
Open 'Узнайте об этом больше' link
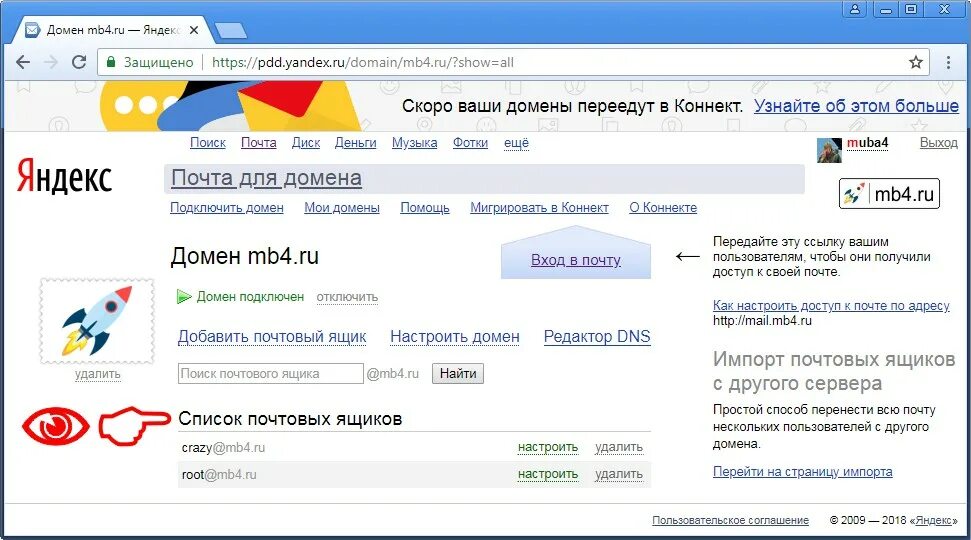(856, 106)
